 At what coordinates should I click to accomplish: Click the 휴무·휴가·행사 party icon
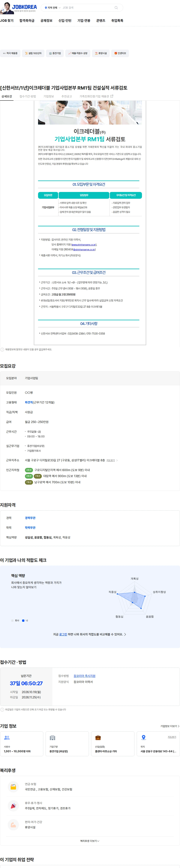click(13, 806)
